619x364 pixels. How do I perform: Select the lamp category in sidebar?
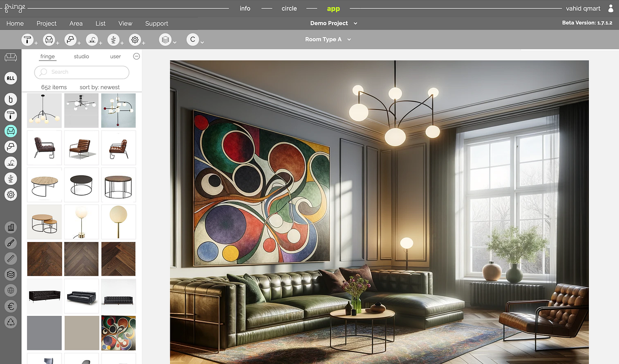(x=11, y=147)
